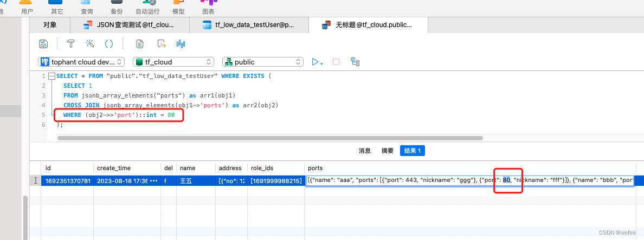Screen dimensions: 644x240
Task: Sort by the id column header
Action: [x=67, y=168]
